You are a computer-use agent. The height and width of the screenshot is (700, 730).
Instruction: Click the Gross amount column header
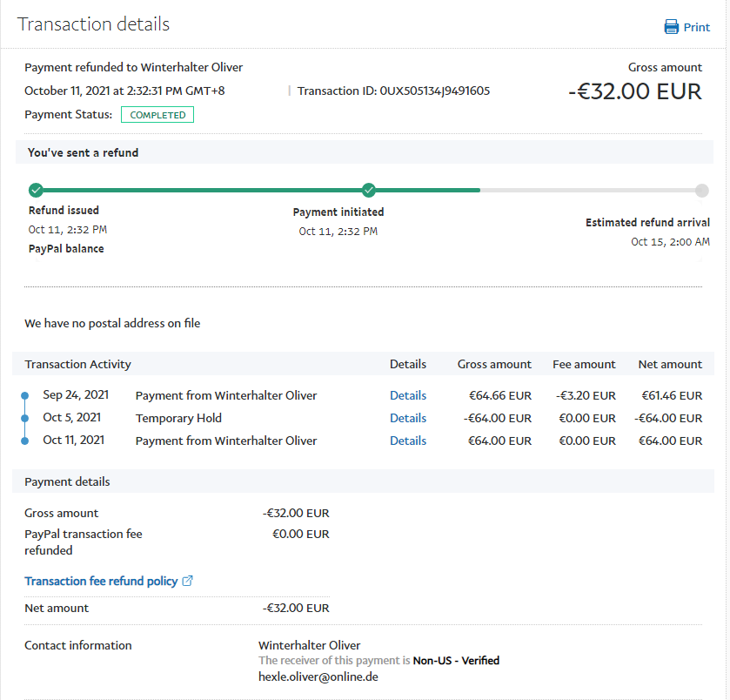[x=494, y=364]
